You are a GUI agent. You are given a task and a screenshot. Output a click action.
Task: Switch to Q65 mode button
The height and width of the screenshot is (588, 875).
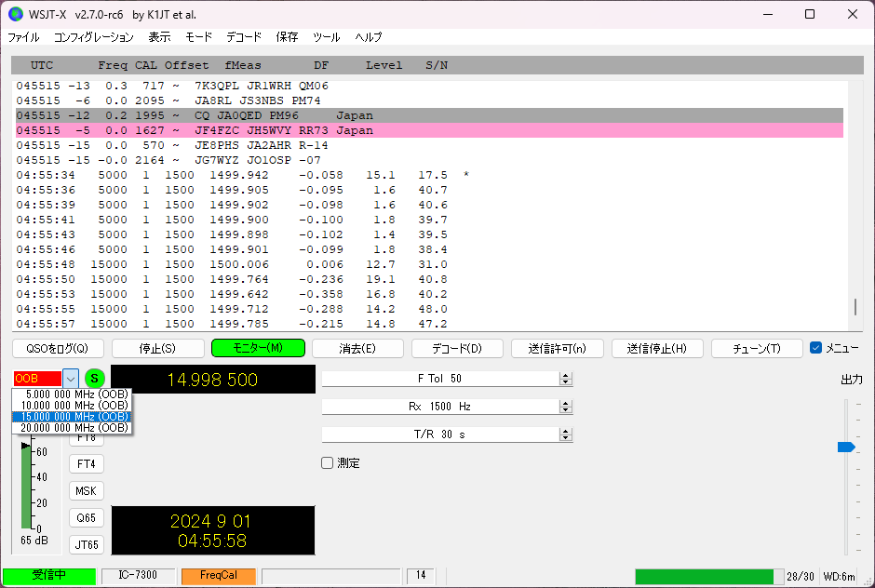[87, 517]
